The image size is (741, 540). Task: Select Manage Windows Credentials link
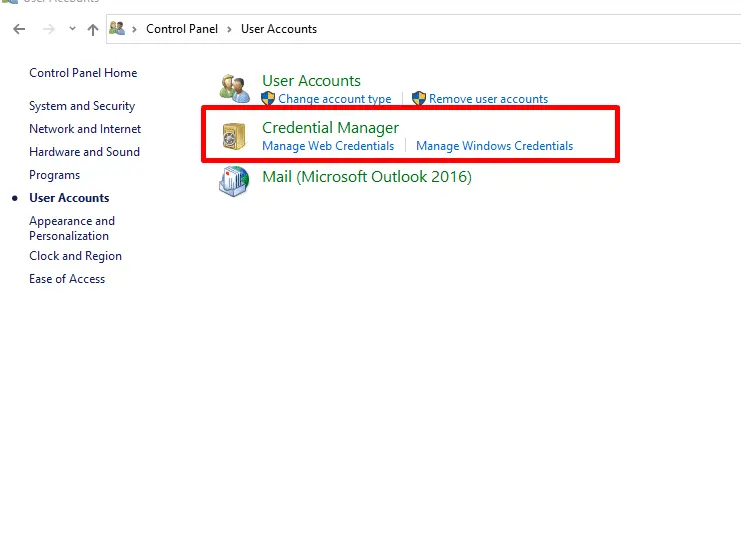point(494,146)
